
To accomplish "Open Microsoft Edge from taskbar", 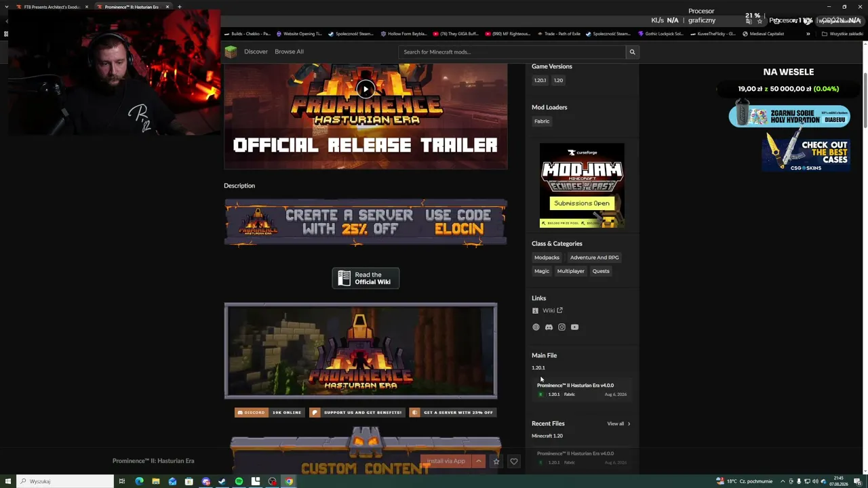I will coord(139,481).
